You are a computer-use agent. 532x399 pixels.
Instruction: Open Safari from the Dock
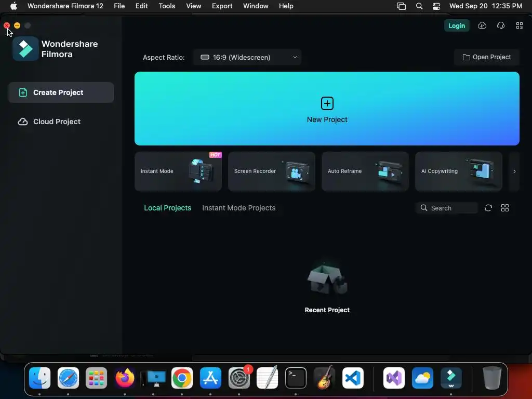click(x=68, y=378)
